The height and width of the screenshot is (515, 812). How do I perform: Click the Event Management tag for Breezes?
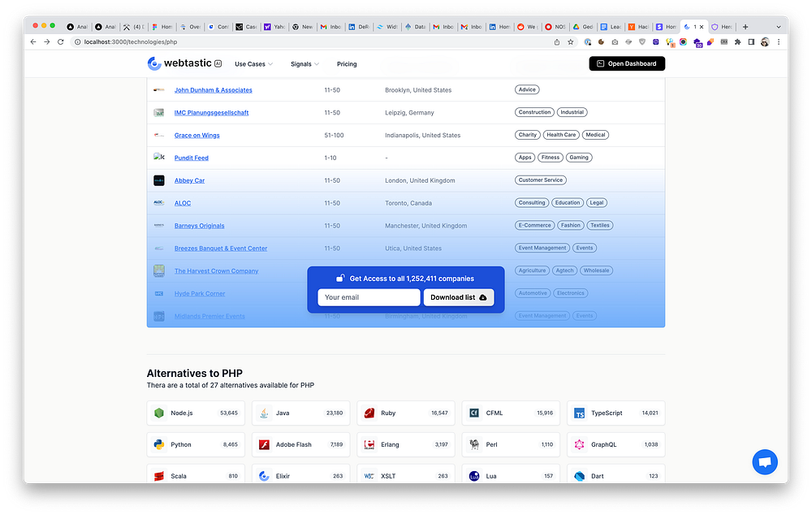[x=542, y=248]
